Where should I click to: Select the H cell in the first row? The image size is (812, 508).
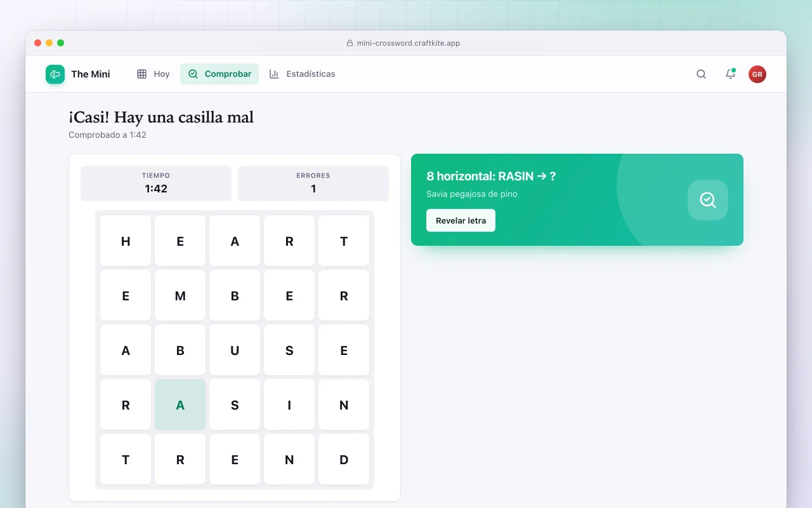click(126, 241)
